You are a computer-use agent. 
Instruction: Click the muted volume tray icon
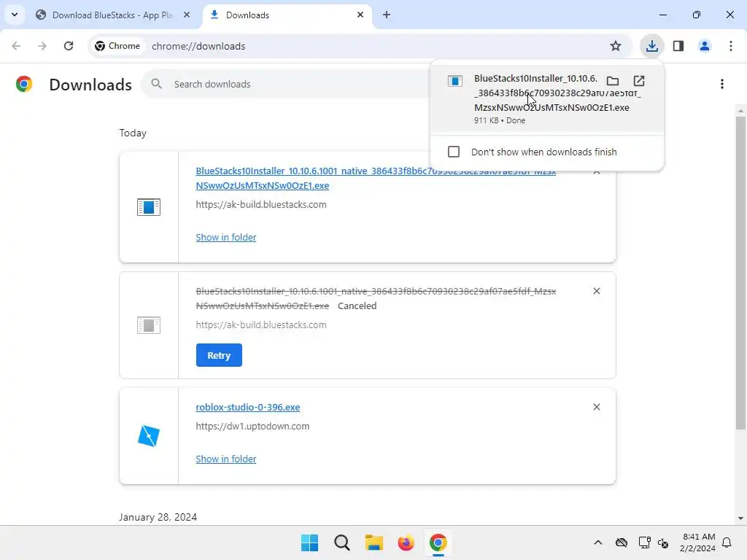663,542
